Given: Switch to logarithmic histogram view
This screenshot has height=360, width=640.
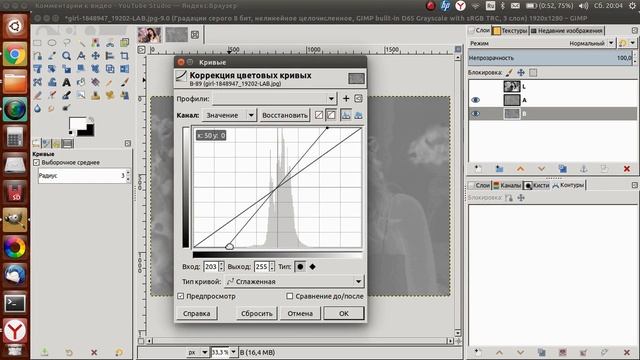Looking at the screenshot, I should pyautogui.click(x=358, y=115).
